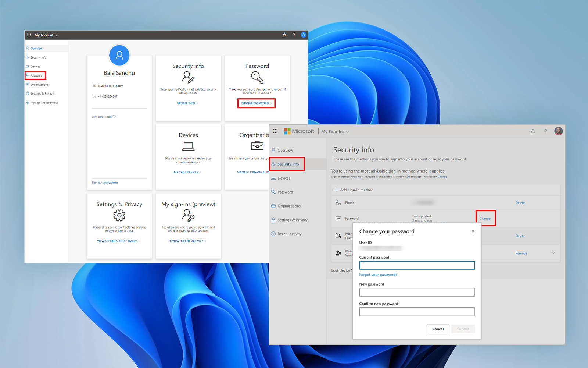This screenshot has width=588, height=368.
Task: Click the briefcase icon on Organizations card
Action: [x=257, y=146]
